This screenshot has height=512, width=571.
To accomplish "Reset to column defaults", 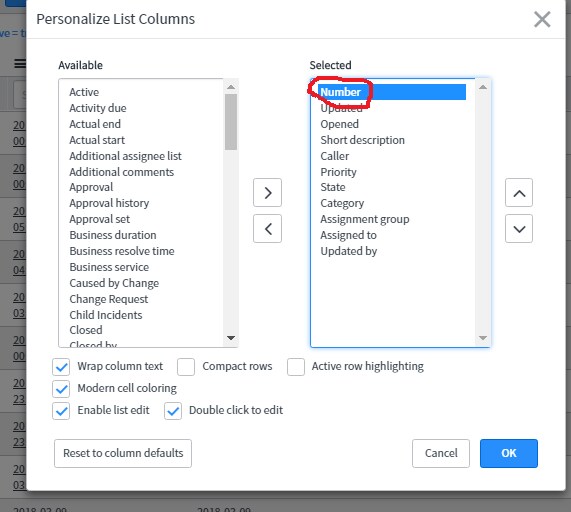I will [123, 453].
